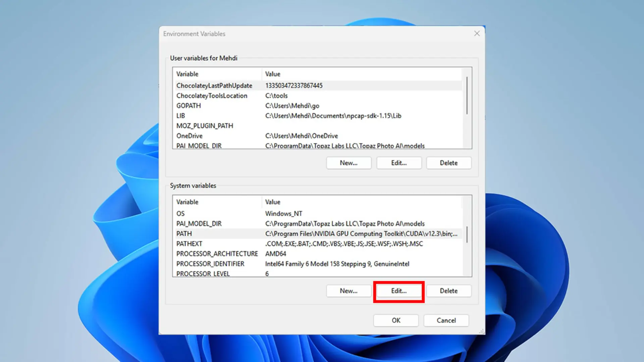Select OS system variable row
This screenshot has width=644, height=362.
[x=318, y=214]
